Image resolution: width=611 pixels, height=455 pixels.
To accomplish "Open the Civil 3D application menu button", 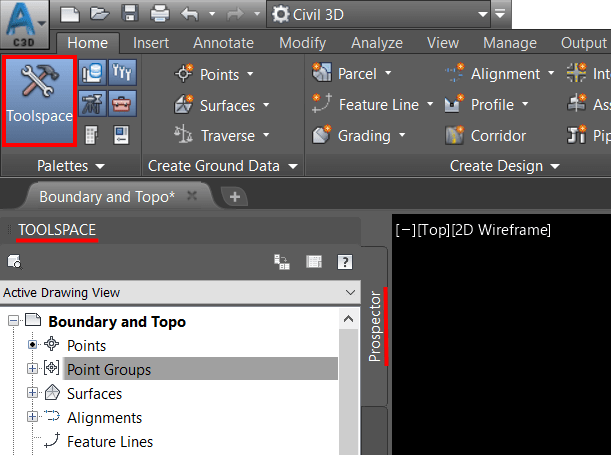I will [x=25, y=24].
